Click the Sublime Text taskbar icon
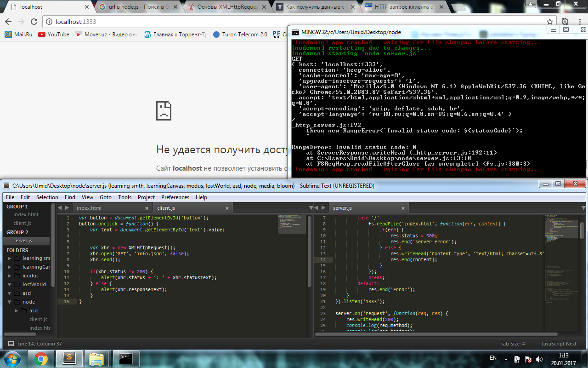This screenshot has width=588, height=368. 69,358
